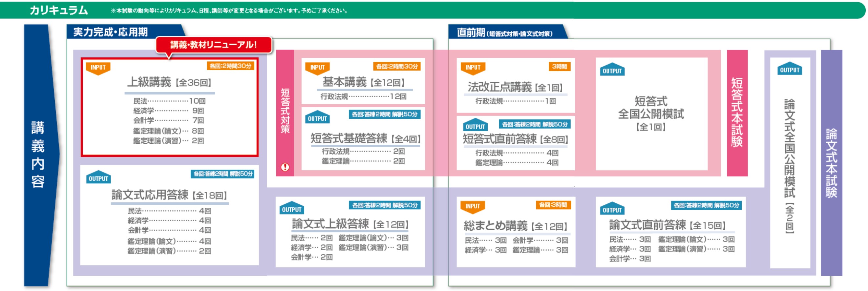
Task: Click the OUTPUT badge on 論文式上級答練
Action: coord(292,209)
